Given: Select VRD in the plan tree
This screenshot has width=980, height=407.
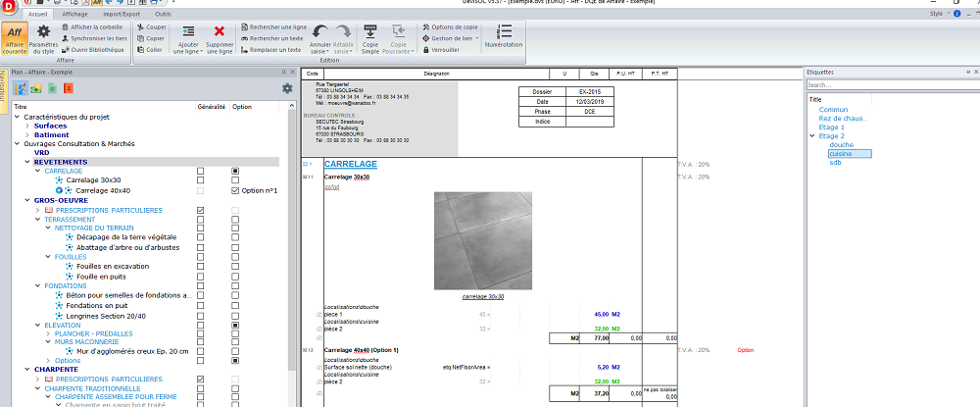Looking at the screenshot, I should pos(42,152).
